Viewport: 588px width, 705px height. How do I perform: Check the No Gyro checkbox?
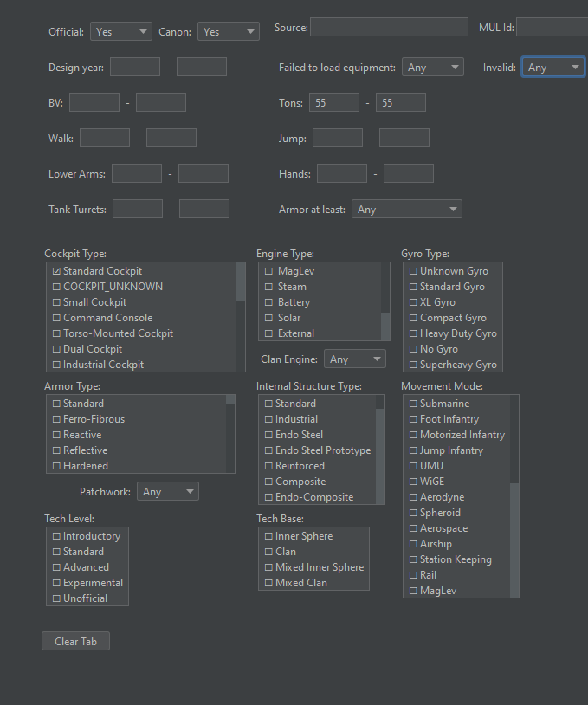413,349
